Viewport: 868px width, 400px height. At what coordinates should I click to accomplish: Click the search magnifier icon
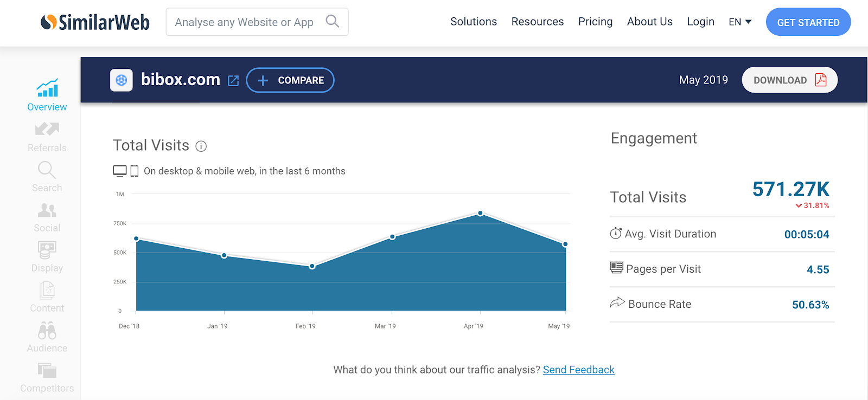click(332, 22)
